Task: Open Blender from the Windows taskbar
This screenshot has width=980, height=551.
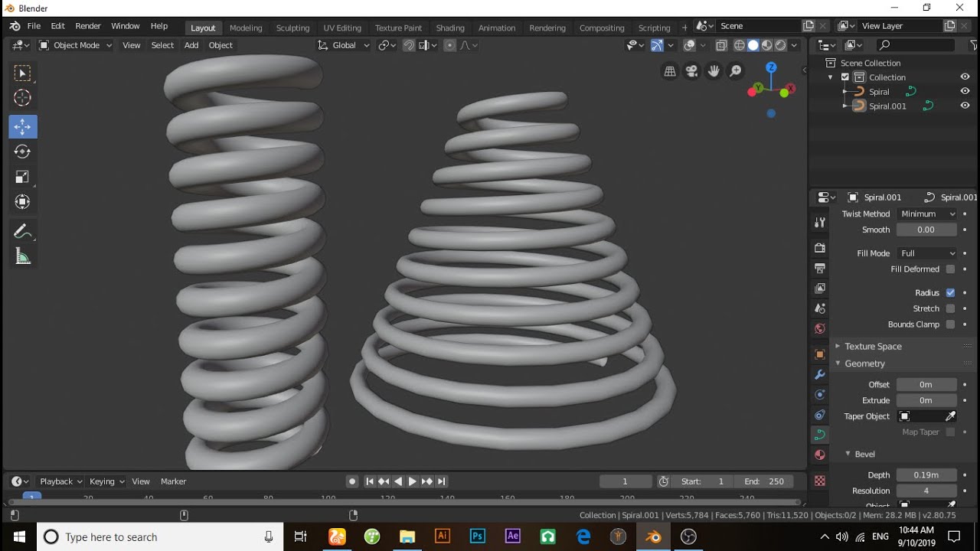Action: coord(653,536)
